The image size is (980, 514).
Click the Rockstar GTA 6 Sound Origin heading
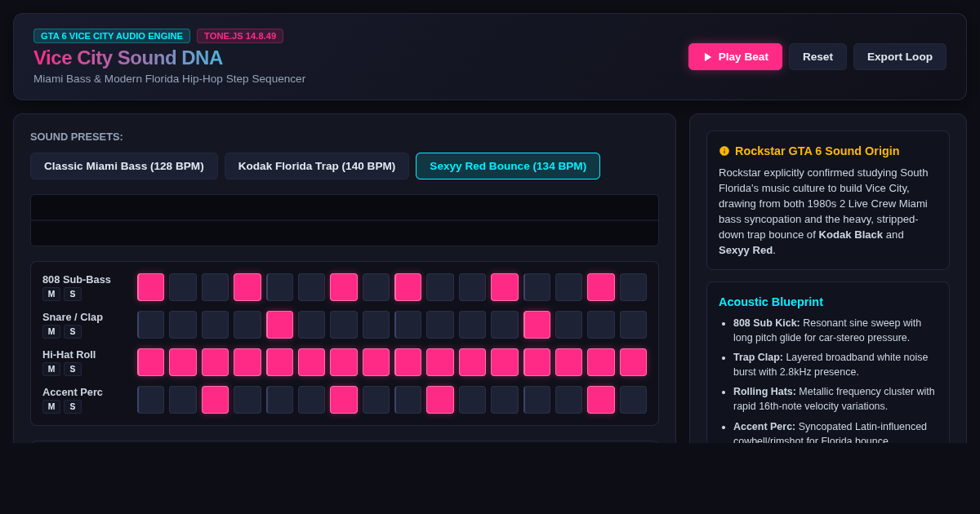(x=817, y=151)
